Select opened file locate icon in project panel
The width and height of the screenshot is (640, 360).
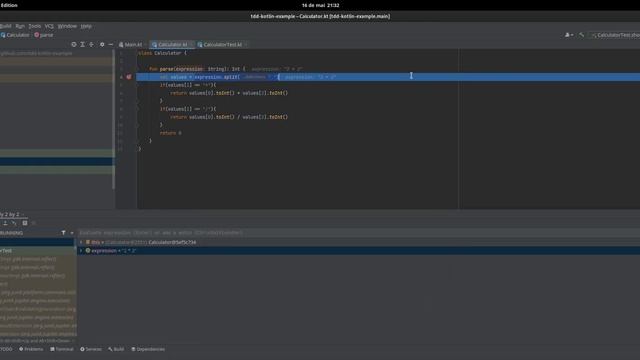74,44
